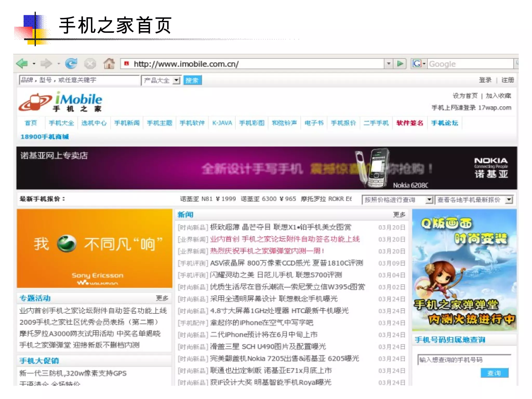Open the 二手手机 nav item
The width and height of the screenshot is (532, 399).
[x=376, y=123]
